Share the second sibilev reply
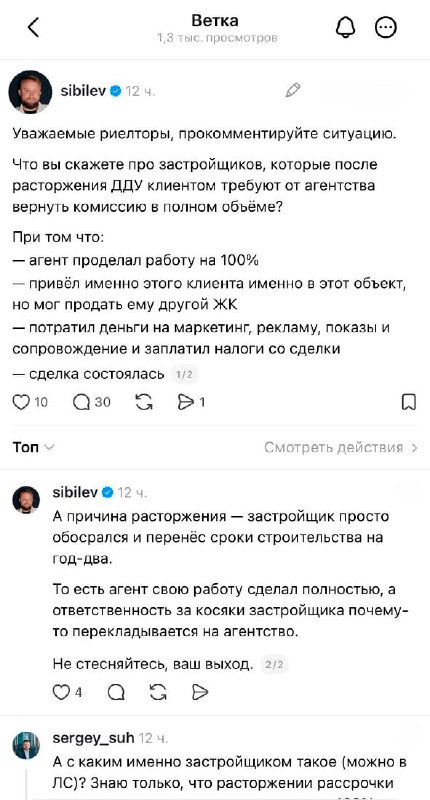Image resolution: width=430 pixels, height=800 pixels. click(x=200, y=692)
